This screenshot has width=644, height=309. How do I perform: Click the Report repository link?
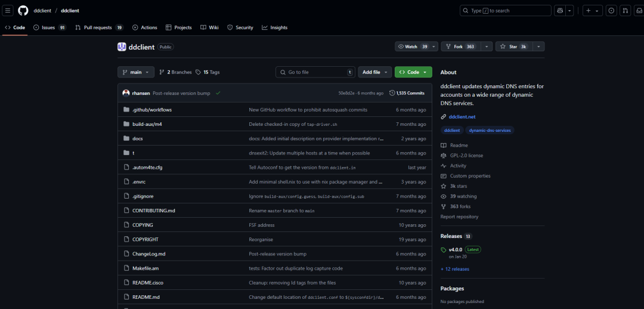tap(459, 217)
